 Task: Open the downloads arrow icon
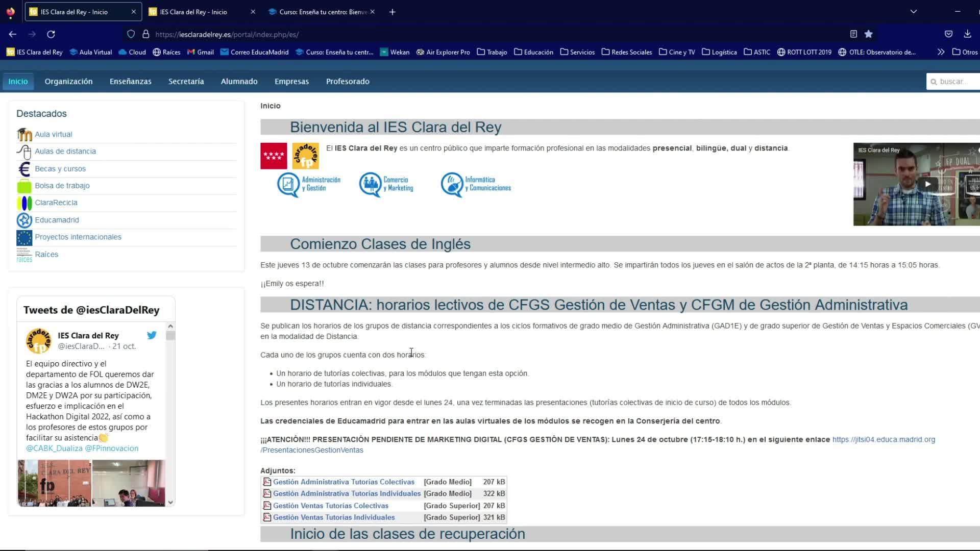(967, 34)
